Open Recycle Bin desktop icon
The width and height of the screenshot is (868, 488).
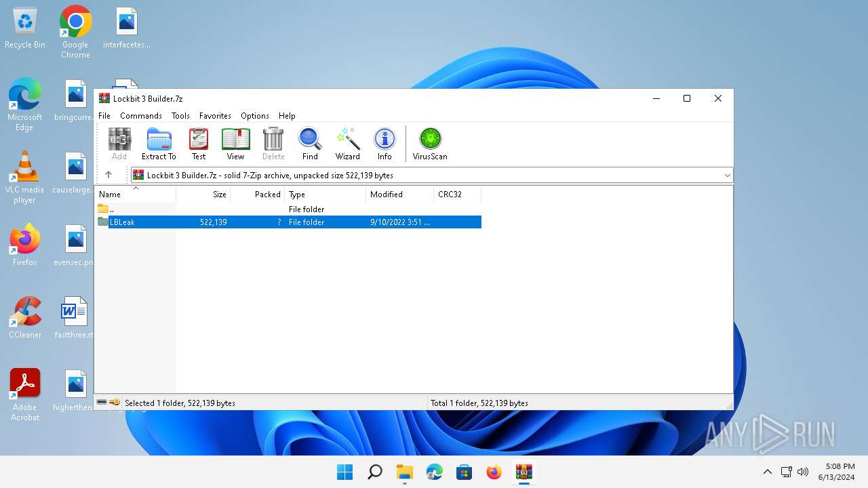coord(25,28)
